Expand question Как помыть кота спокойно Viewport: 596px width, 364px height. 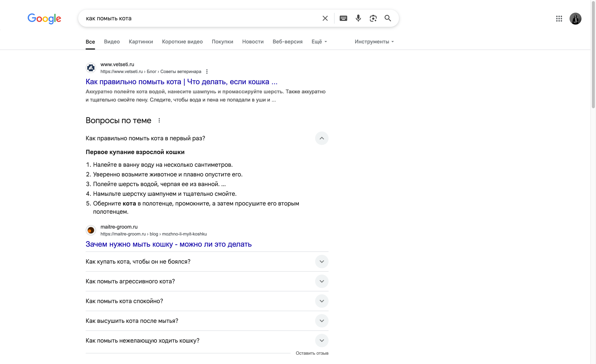click(x=321, y=301)
